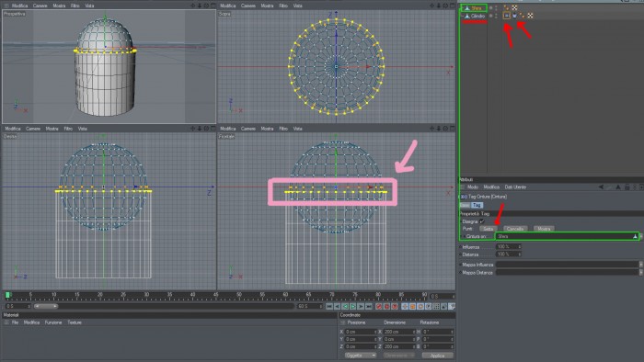Toggle scale key recording icon
644x362 pixels.
pos(412,306)
